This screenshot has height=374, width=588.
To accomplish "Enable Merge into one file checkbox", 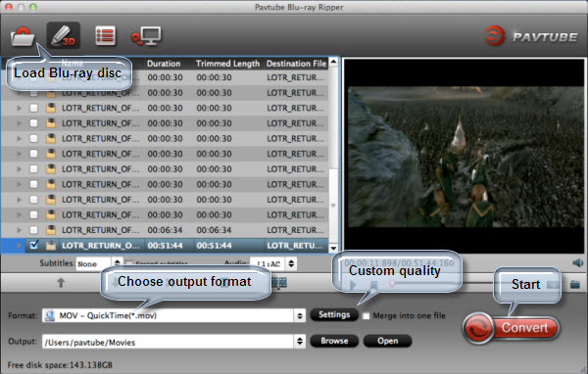I will [x=366, y=316].
